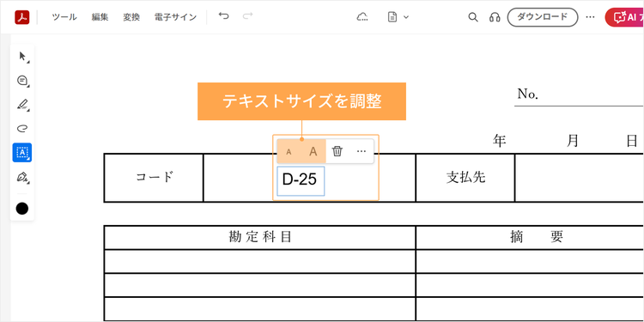Check cloud save status icon
Viewport: 644px width, 322px height.
[362, 17]
